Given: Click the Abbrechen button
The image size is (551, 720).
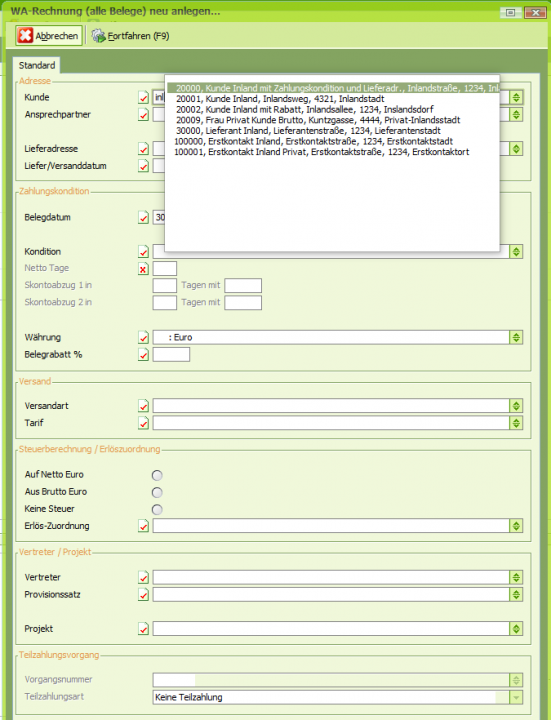Looking at the screenshot, I should (x=49, y=35).
